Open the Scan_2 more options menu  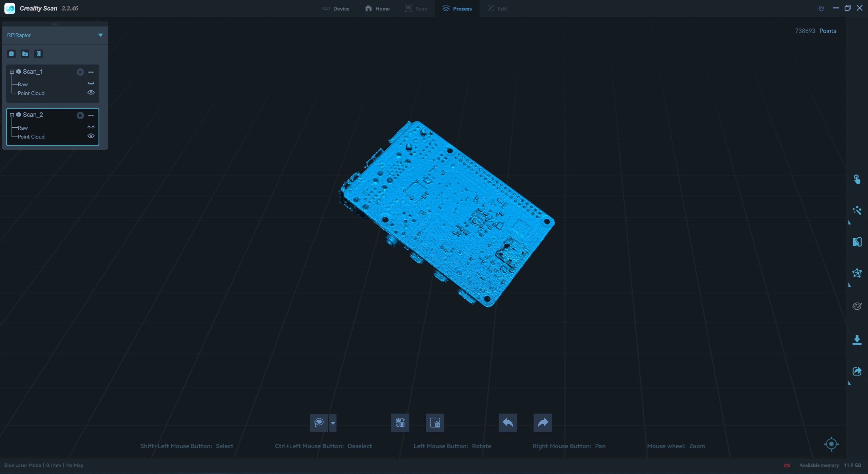(91, 115)
